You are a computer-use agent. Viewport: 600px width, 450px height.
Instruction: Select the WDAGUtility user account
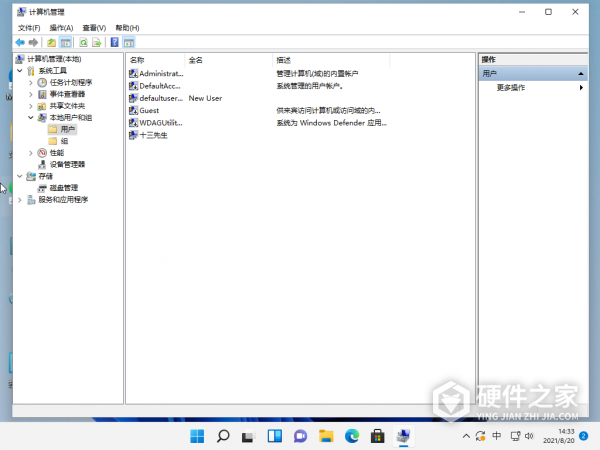click(156, 123)
